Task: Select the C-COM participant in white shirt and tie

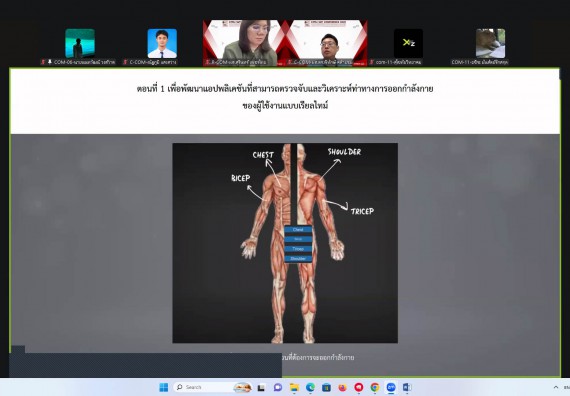Action: (x=162, y=43)
